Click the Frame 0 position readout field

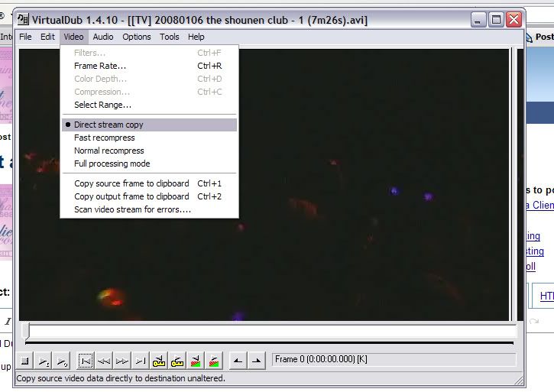[x=394, y=359]
